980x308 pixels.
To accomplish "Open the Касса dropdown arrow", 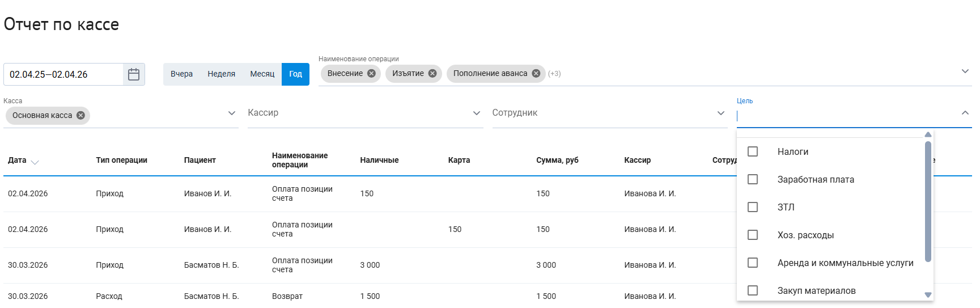I will point(232,113).
